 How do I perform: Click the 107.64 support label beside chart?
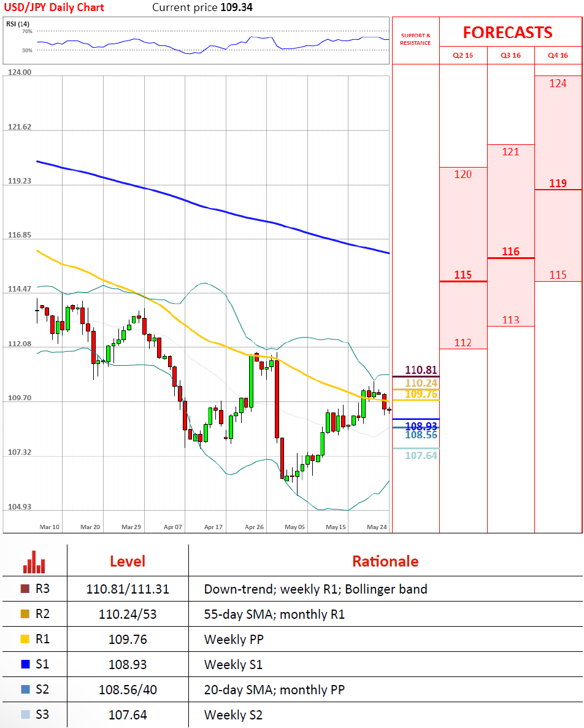click(x=421, y=455)
